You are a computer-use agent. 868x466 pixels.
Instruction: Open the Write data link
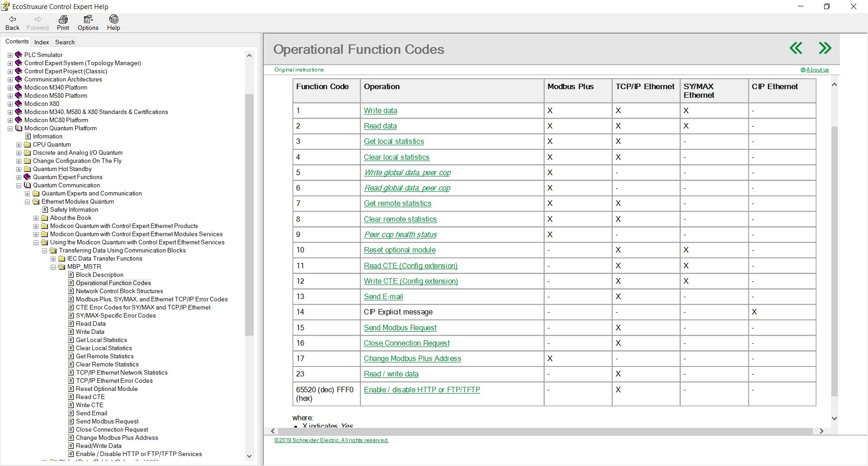coord(380,110)
